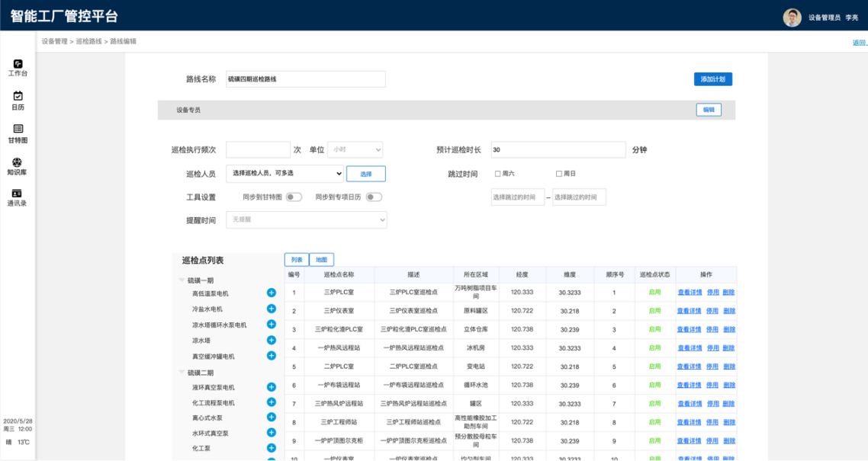Enable the 同步到甘特图 toggle switch
The height and width of the screenshot is (461, 868).
click(294, 197)
